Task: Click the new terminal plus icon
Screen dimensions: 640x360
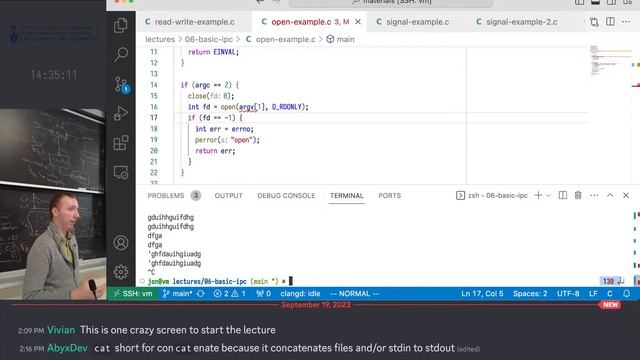Action: (x=538, y=196)
